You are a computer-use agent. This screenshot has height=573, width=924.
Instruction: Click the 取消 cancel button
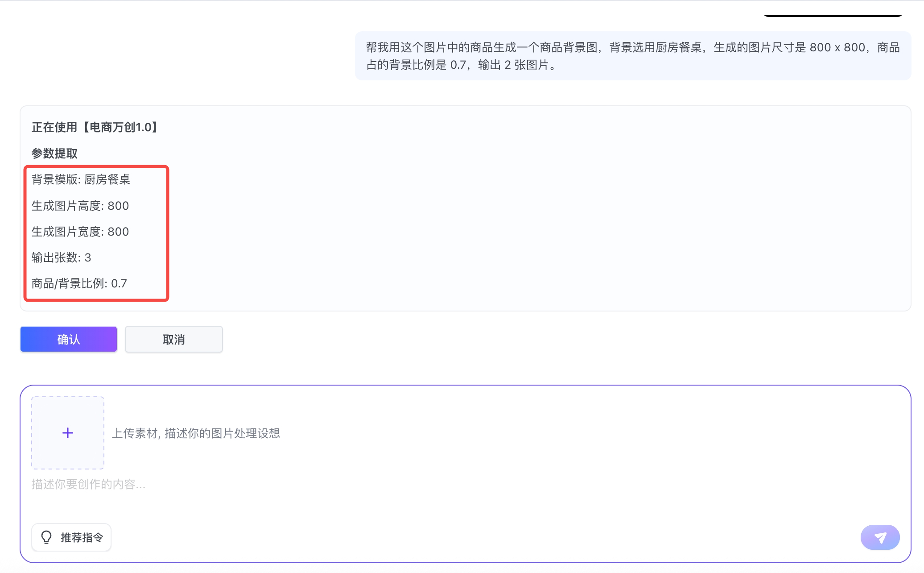point(173,339)
